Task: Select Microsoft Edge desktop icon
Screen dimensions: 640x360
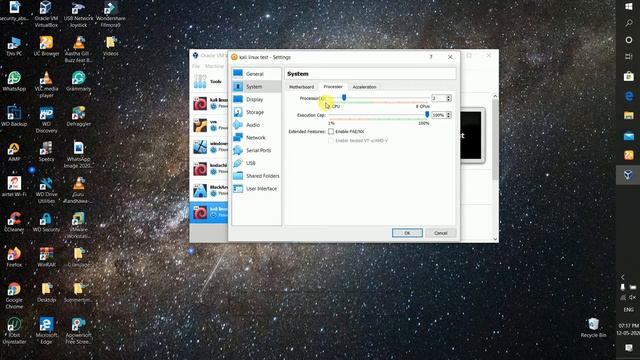Action: (x=46, y=331)
